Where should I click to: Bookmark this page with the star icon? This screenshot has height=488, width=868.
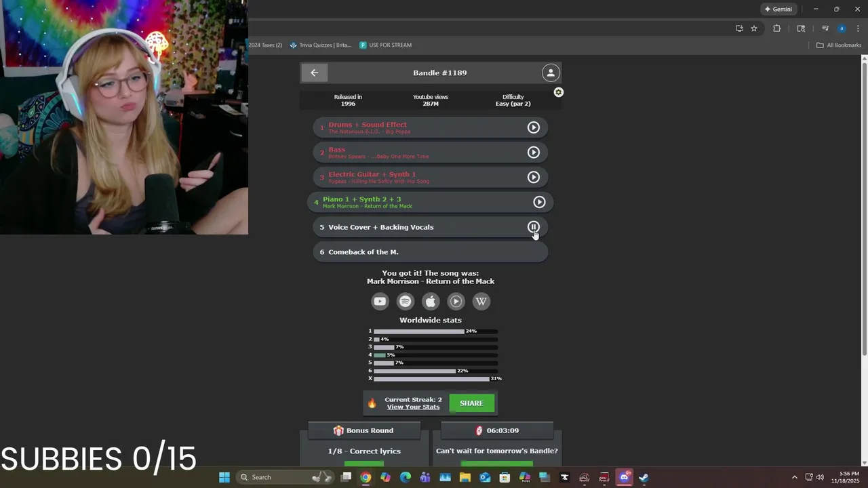coord(754,28)
